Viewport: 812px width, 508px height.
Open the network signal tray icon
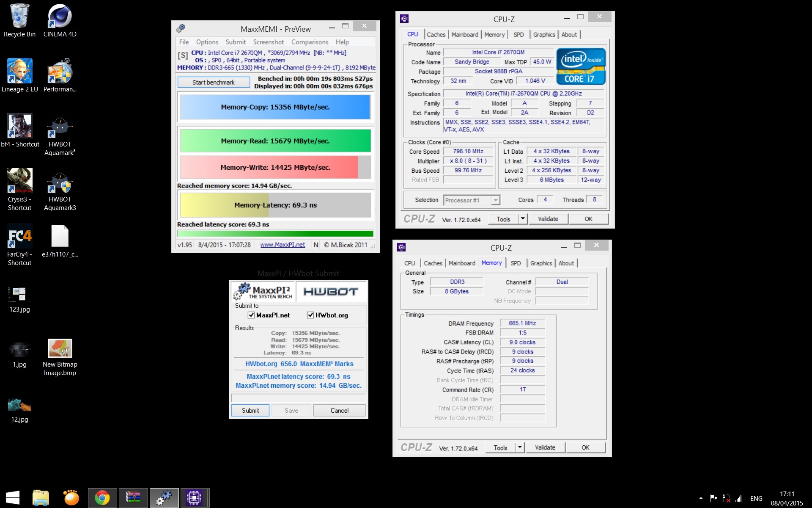[738, 498]
